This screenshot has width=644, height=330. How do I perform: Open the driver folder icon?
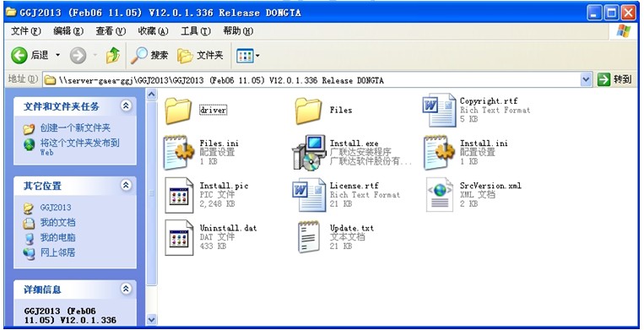(x=178, y=111)
